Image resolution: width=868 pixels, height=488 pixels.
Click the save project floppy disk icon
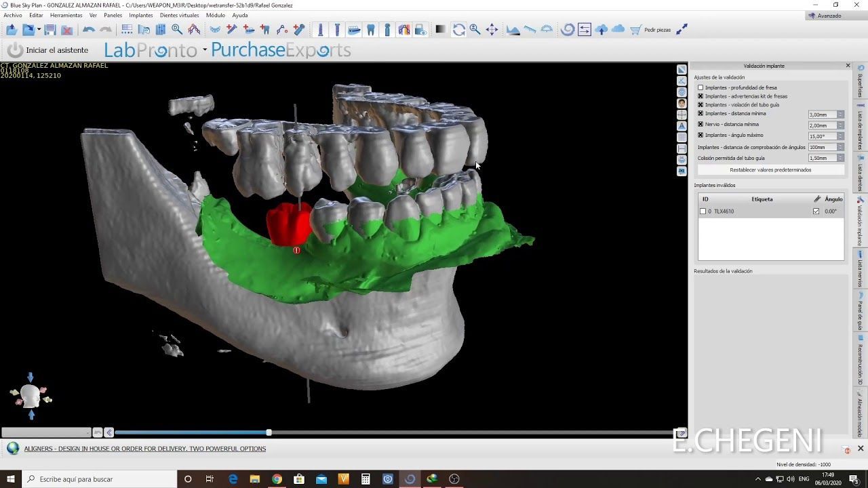(x=50, y=30)
